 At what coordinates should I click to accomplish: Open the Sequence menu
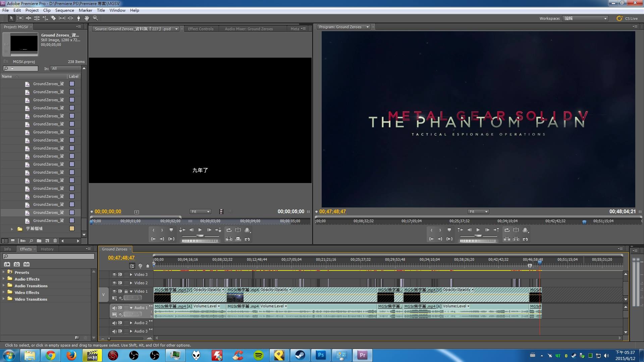tap(64, 10)
